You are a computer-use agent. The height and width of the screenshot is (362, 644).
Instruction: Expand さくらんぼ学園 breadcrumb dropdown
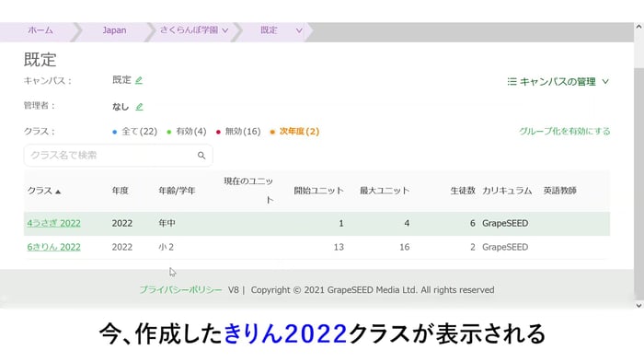pyautogui.click(x=225, y=30)
